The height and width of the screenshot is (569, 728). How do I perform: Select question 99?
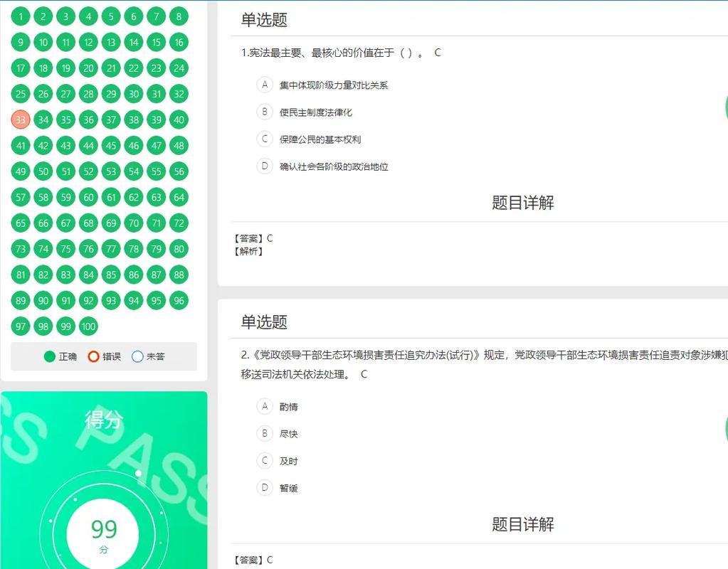point(66,326)
